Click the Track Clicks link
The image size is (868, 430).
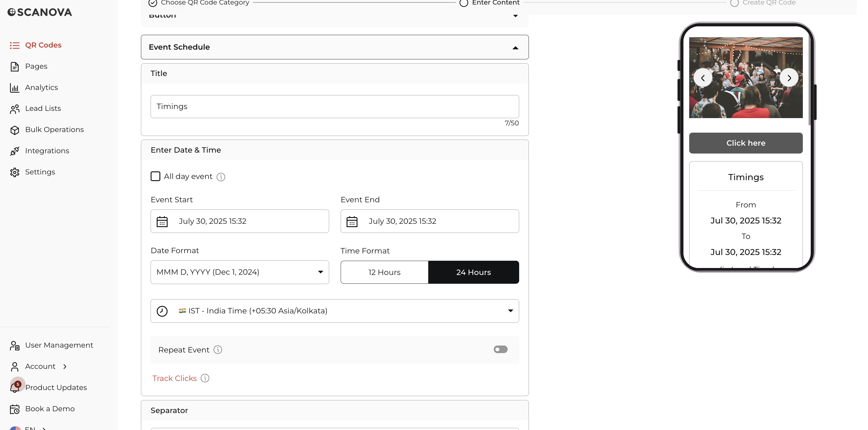click(174, 378)
